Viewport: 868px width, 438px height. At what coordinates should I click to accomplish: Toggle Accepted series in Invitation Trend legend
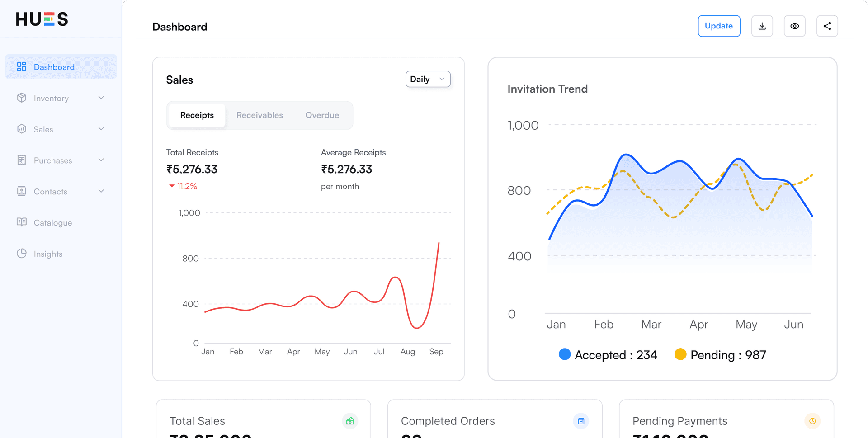[x=608, y=355]
